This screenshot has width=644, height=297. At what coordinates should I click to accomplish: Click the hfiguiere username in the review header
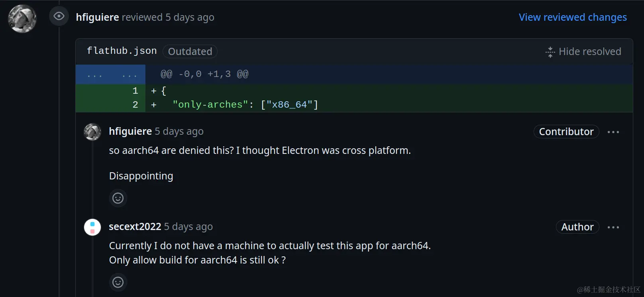(x=97, y=17)
